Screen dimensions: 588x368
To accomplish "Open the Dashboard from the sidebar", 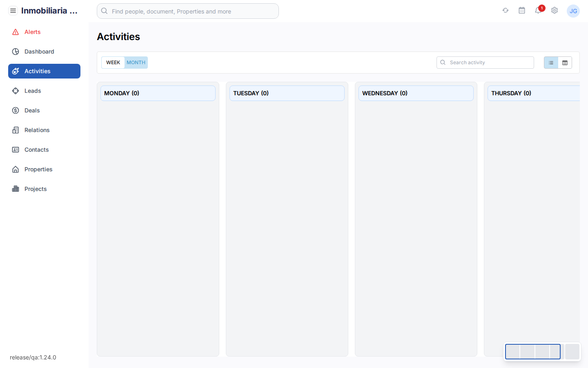I will coord(39,52).
